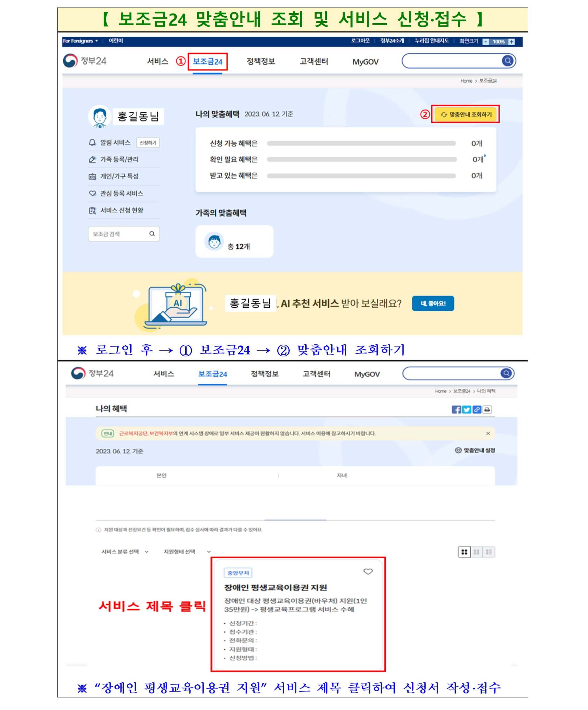Click the 맞춤안내 조회하기 button
The width and height of the screenshot is (588, 710).
click(465, 114)
